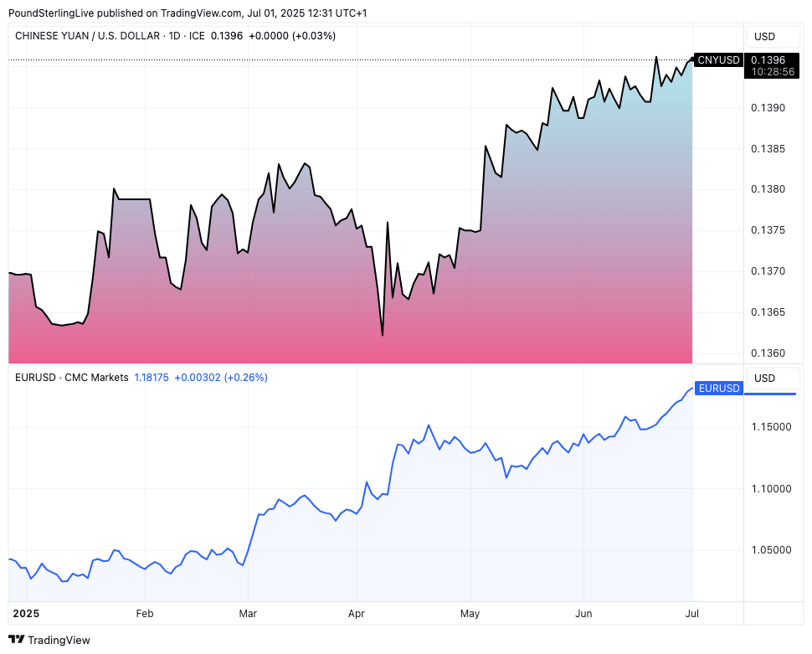Click the 0.1380 price scale label

click(768, 189)
